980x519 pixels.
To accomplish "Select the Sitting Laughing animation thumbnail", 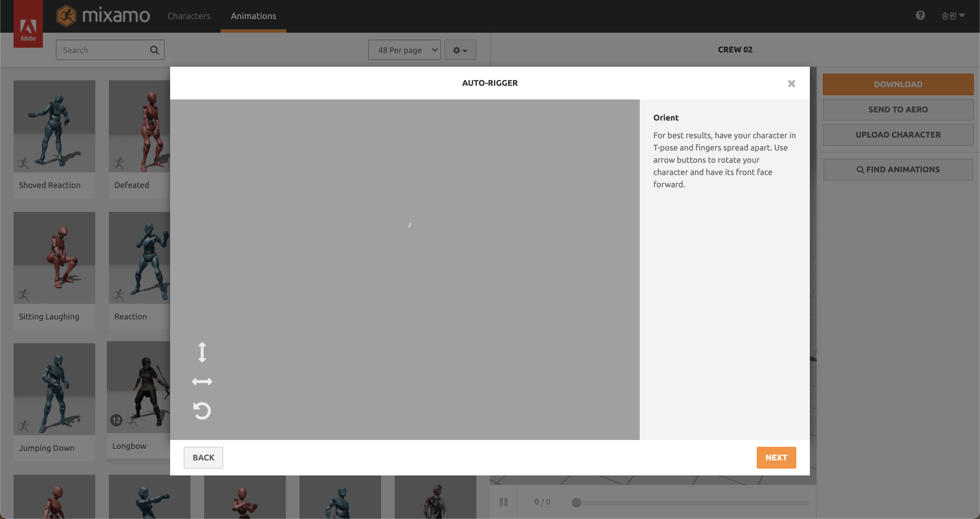I will (54, 257).
